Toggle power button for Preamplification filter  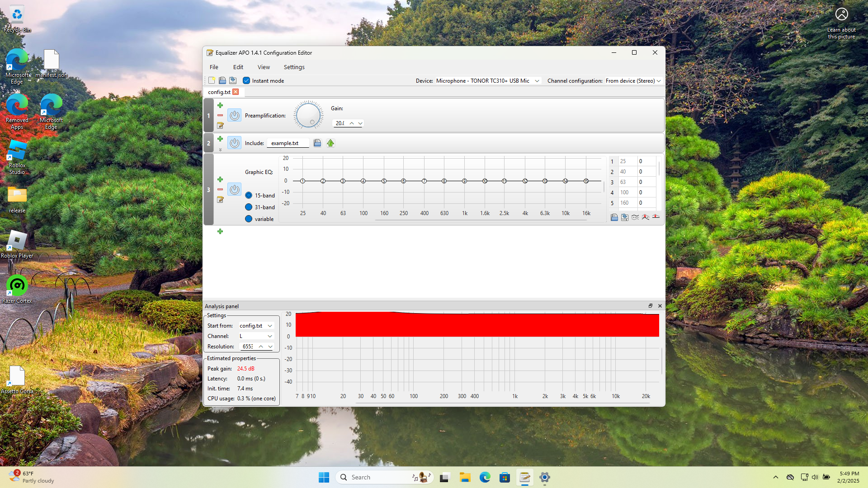pos(234,116)
